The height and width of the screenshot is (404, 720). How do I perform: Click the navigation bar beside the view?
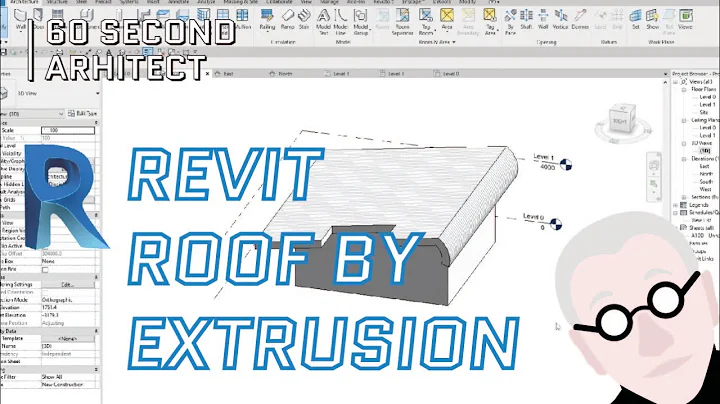(654, 177)
